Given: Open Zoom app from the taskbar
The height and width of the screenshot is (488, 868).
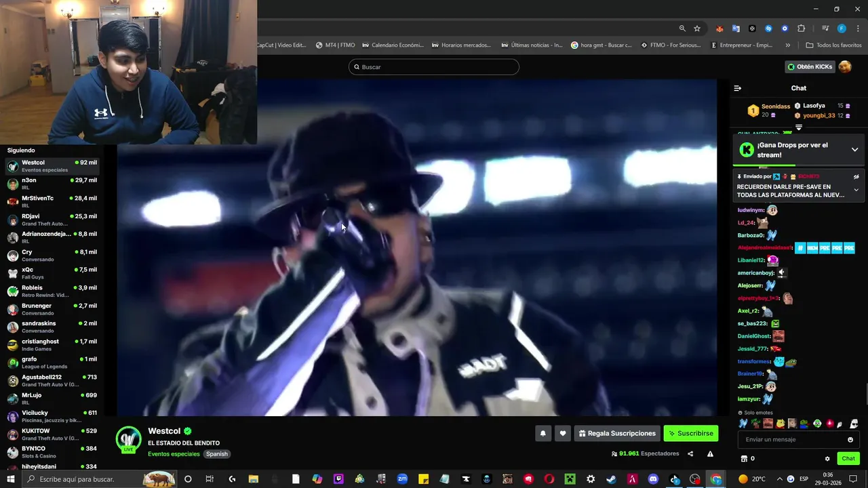Looking at the screenshot, I should coord(402,479).
